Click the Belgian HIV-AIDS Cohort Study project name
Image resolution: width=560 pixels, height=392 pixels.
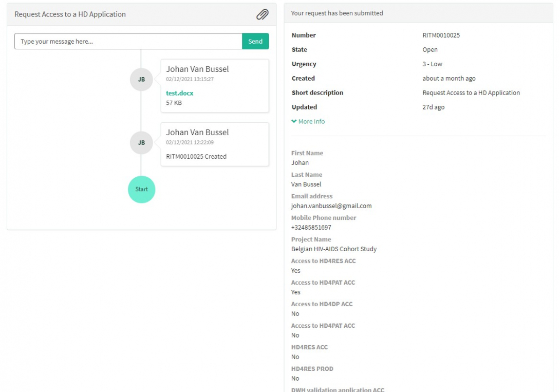coord(334,249)
